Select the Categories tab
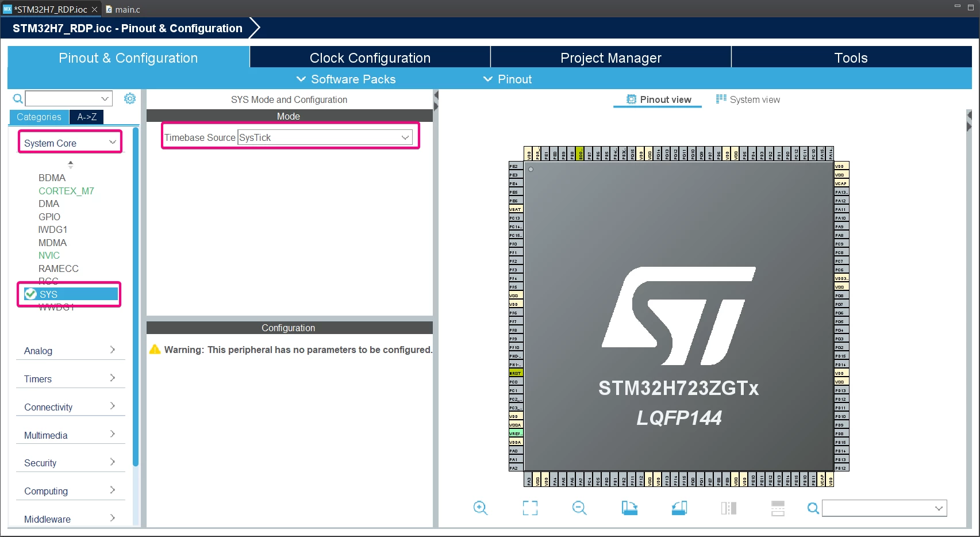980x537 pixels. click(39, 117)
